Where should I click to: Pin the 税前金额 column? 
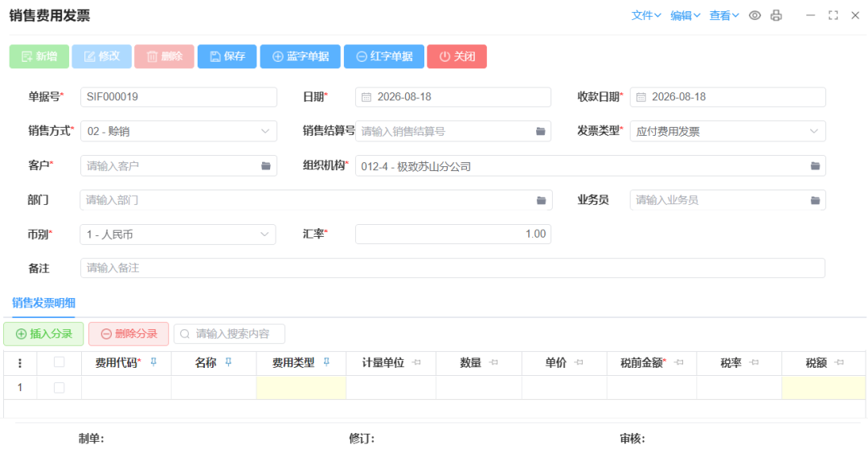tap(678, 363)
